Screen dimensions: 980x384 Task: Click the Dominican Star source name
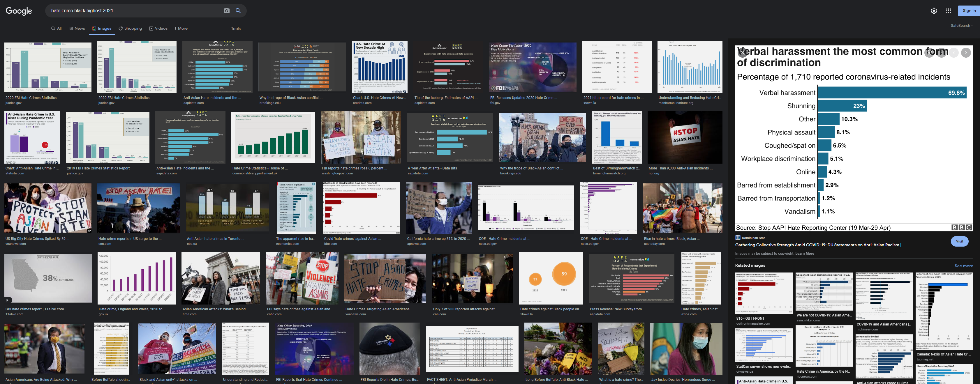(753, 238)
